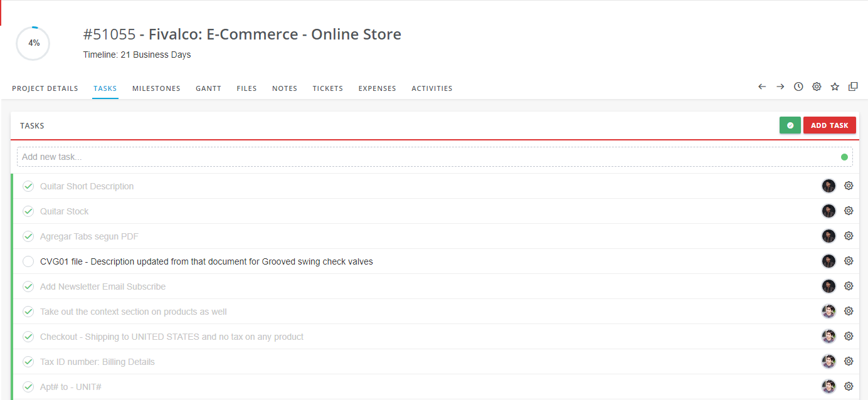Go to Tickets tab
This screenshot has height=400, width=868.
(x=328, y=88)
